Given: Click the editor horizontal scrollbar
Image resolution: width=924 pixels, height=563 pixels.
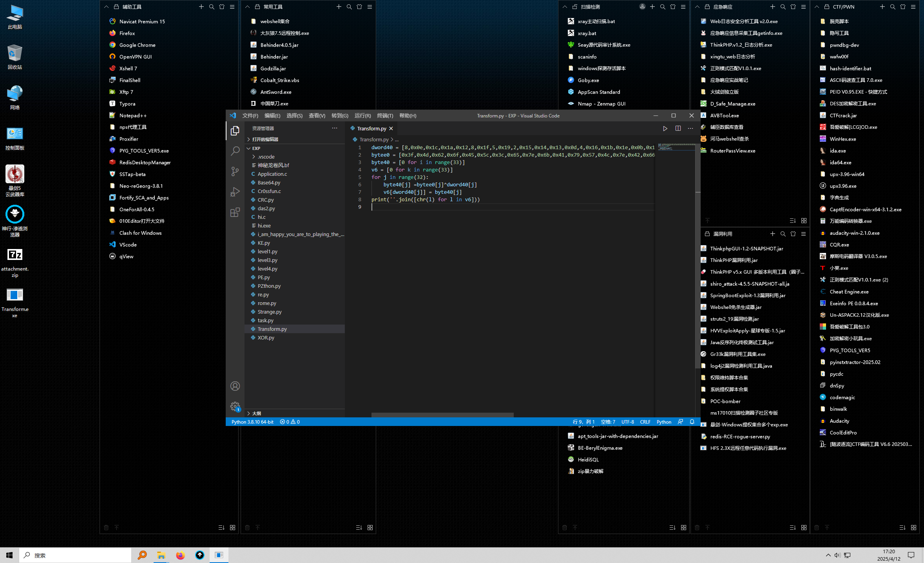Looking at the screenshot, I should coord(442,415).
